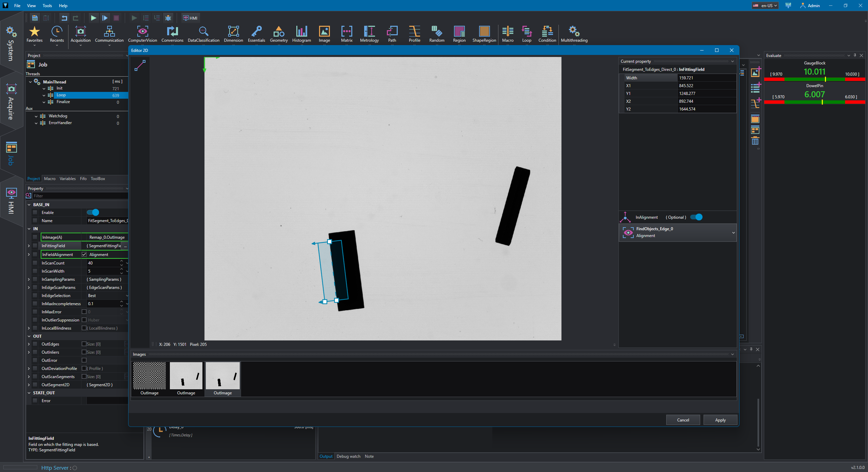The width and height of the screenshot is (868, 472).
Task: Switch to the Variables tab
Action: [x=67, y=179]
